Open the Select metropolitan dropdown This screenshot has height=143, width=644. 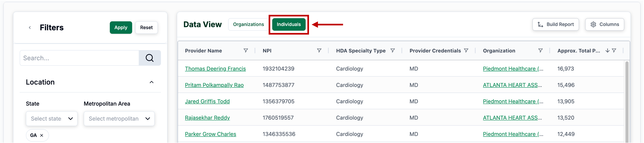click(119, 118)
